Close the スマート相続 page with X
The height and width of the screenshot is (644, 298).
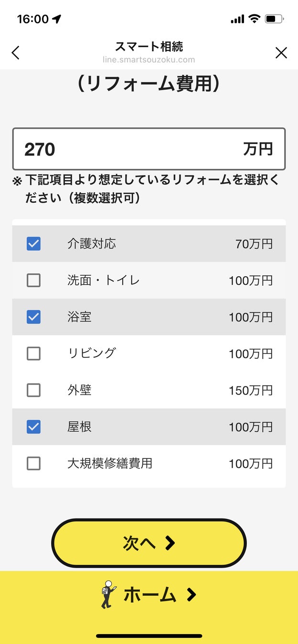click(281, 52)
